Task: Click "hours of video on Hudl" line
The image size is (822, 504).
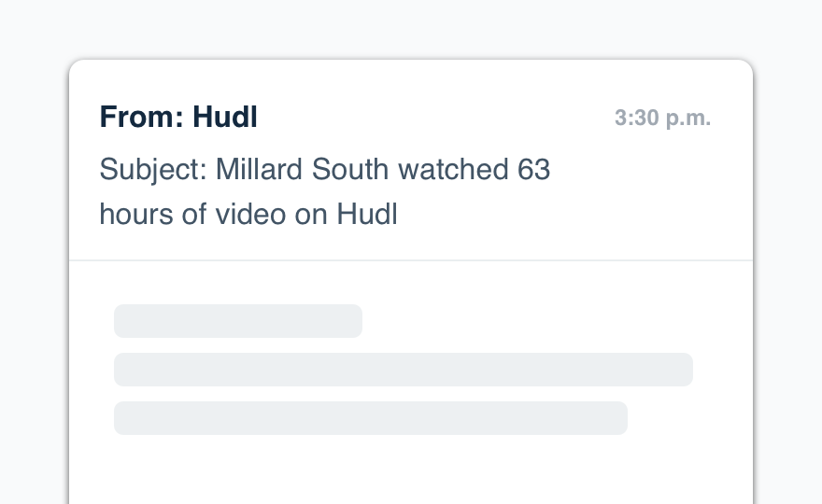Action: [x=248, y=215]
